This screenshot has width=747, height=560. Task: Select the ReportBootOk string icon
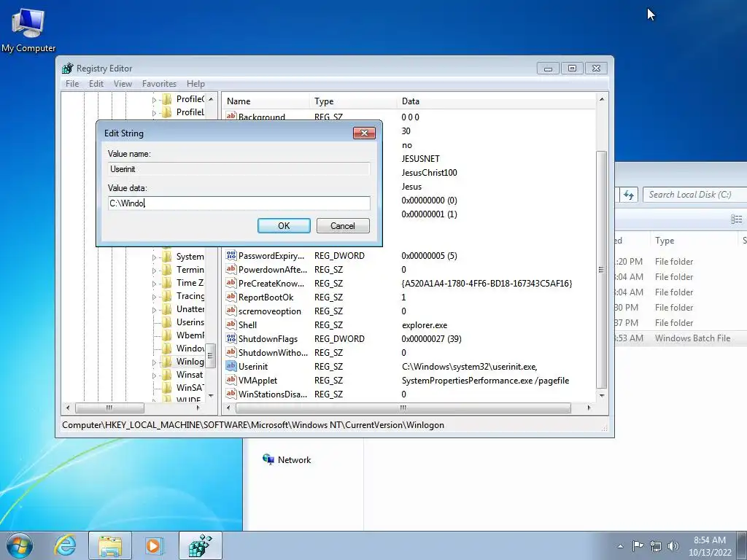(231, 297)
